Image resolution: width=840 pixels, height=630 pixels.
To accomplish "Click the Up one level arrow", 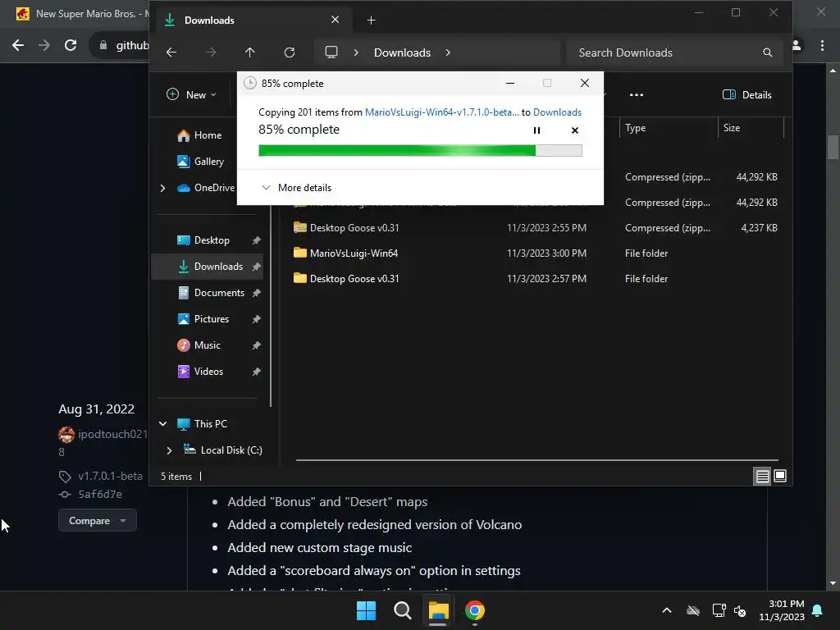I will (x=249, y=52).
